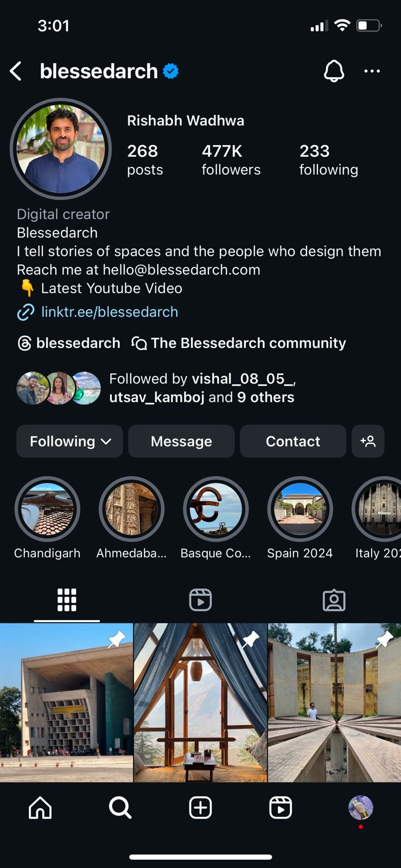Go to Home feed icon
Screen dimensions: 401x868
click(40, 807)
